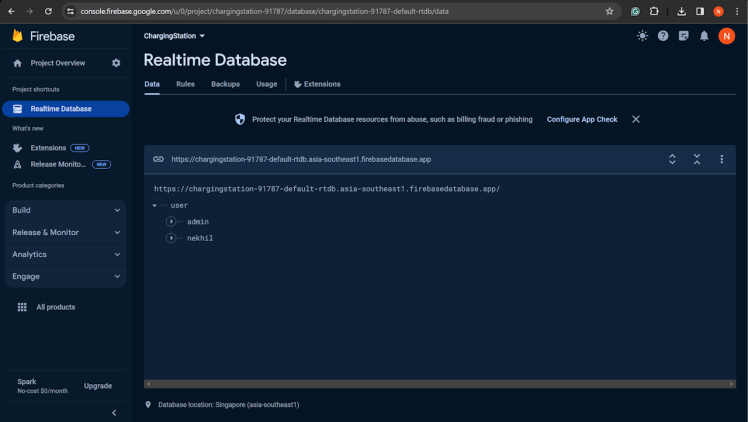
Task: Click the database URL link icon
Action: coord(158,159)
